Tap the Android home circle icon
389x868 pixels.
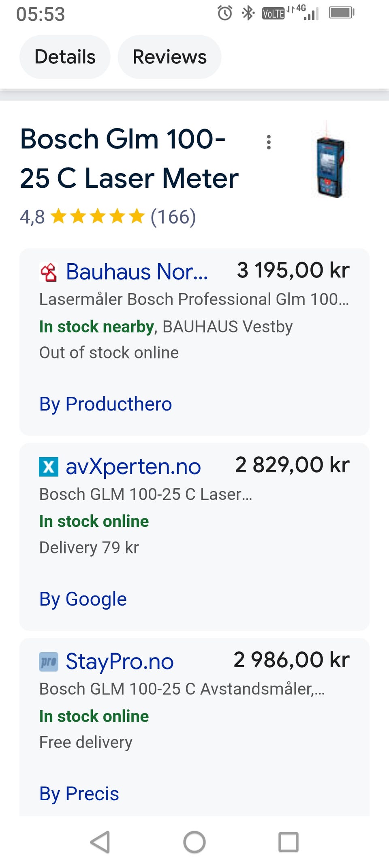(x=194, y=842)
